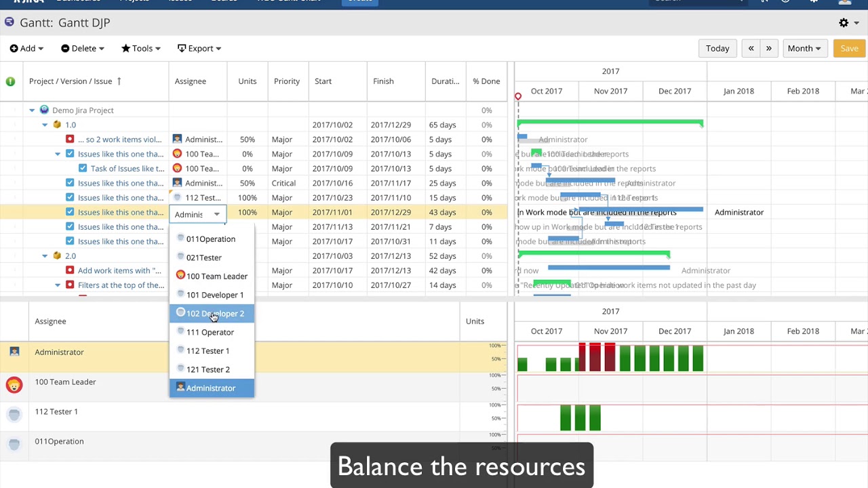The height and width of the screenshot is (488, 868).
Task: Open the 'Add work items with' issue link
Action: tap(119, 270)
